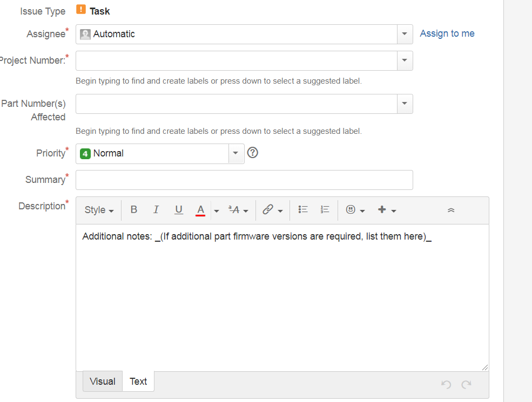The width and height of the screenshot is (532, 402).
Task: Click the description resize handle
Action: pos(485,367)
